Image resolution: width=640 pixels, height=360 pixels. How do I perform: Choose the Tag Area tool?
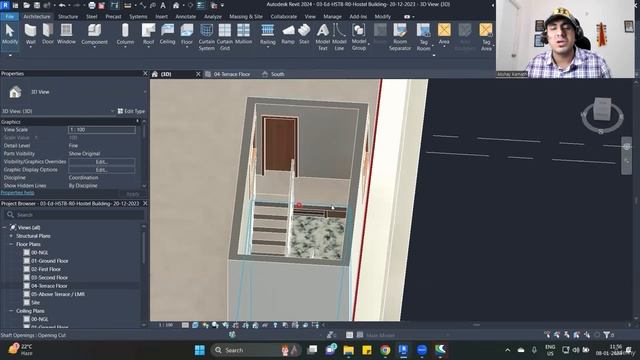[x=486, y=37]
